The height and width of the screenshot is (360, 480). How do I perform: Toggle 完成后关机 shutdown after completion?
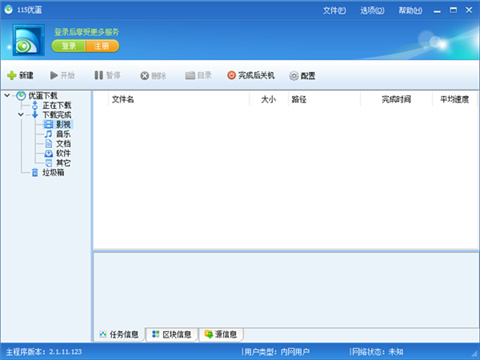[251, 75]
